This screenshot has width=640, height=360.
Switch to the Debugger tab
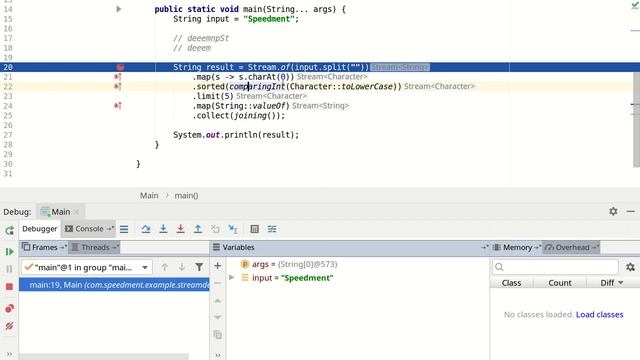point(40,229)
